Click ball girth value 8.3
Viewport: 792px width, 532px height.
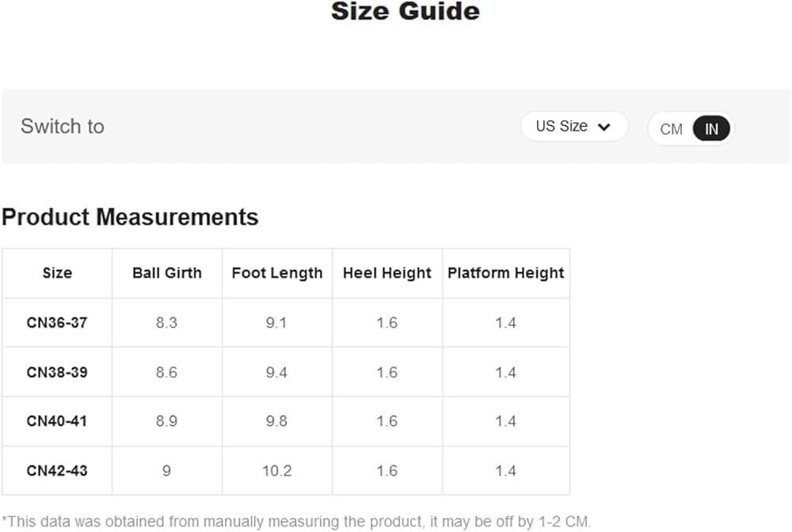pyautogui.click(x=166, y=323)
